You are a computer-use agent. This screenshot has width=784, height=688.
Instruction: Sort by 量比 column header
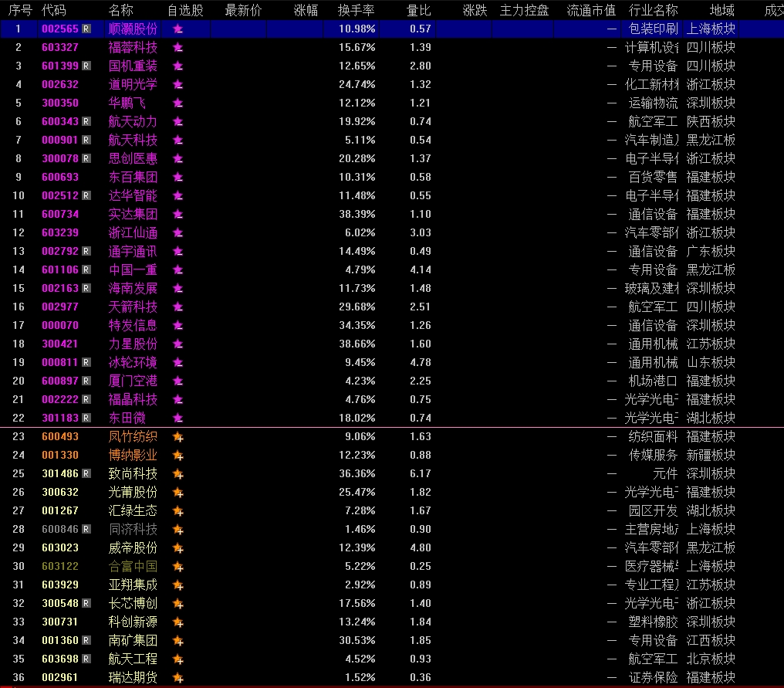(x=418, y=10)
